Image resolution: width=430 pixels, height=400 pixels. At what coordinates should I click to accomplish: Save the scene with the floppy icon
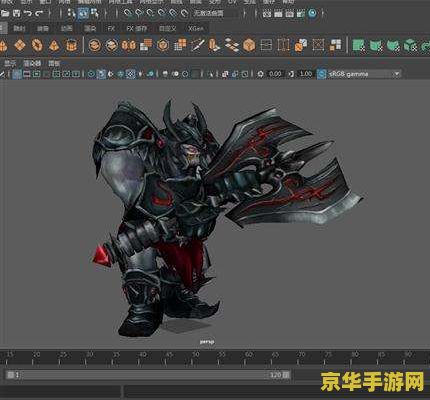coord(17,14)
